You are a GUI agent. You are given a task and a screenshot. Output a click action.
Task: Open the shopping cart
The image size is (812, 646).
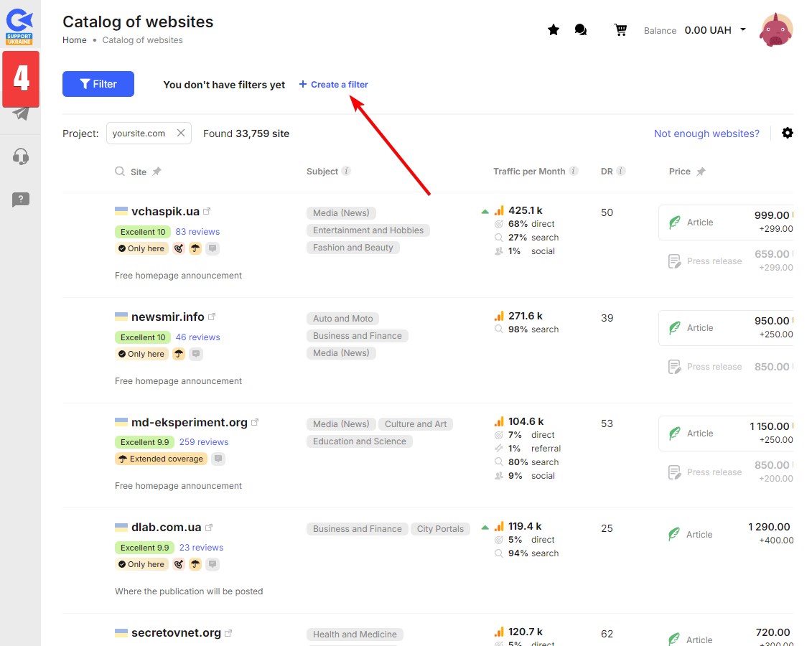tap(620, 30)
